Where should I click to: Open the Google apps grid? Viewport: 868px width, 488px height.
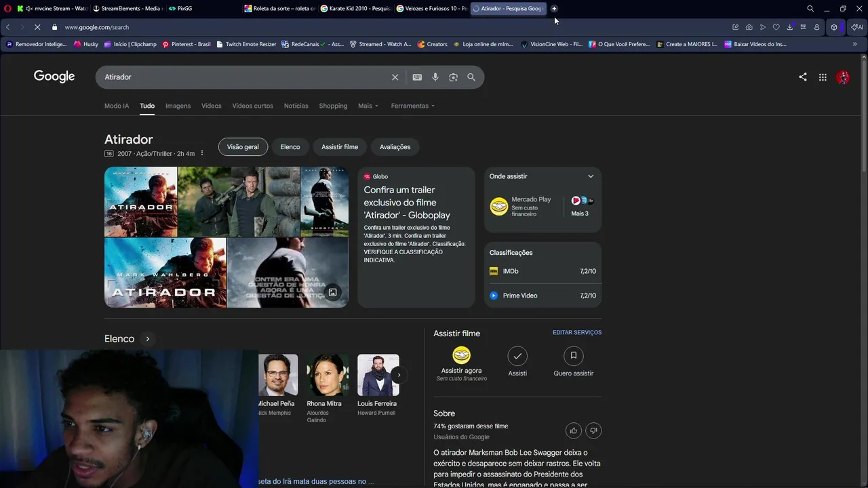coord(823,77)
